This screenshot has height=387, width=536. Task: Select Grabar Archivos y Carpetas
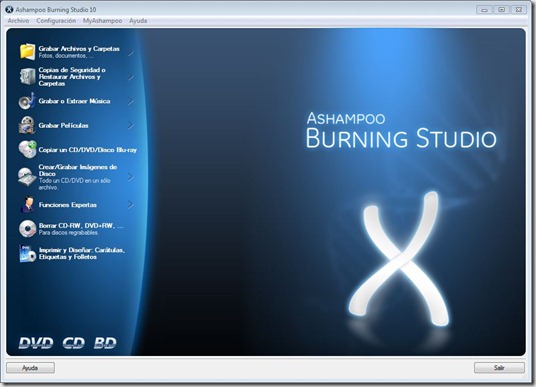[x=79, y=49]
